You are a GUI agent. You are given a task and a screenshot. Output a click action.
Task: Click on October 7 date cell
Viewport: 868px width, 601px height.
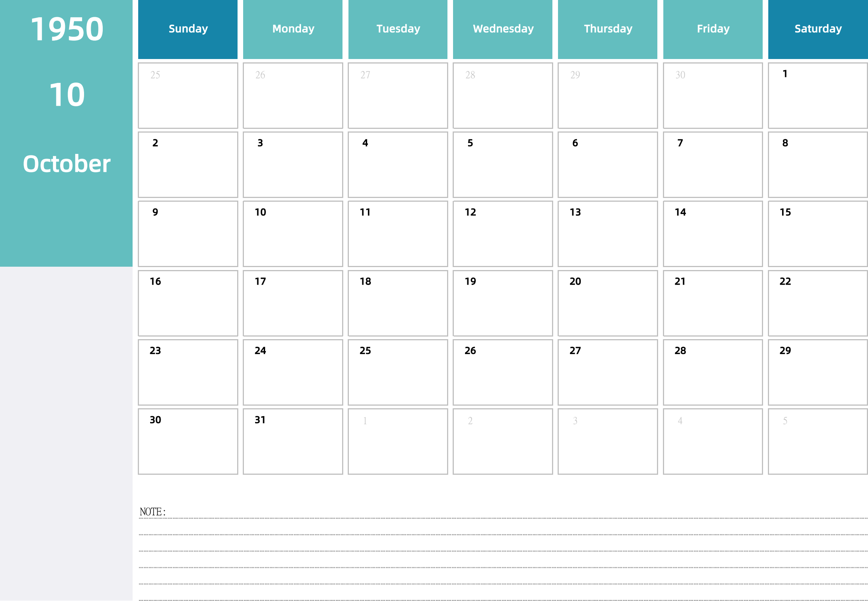coord(713,162)
